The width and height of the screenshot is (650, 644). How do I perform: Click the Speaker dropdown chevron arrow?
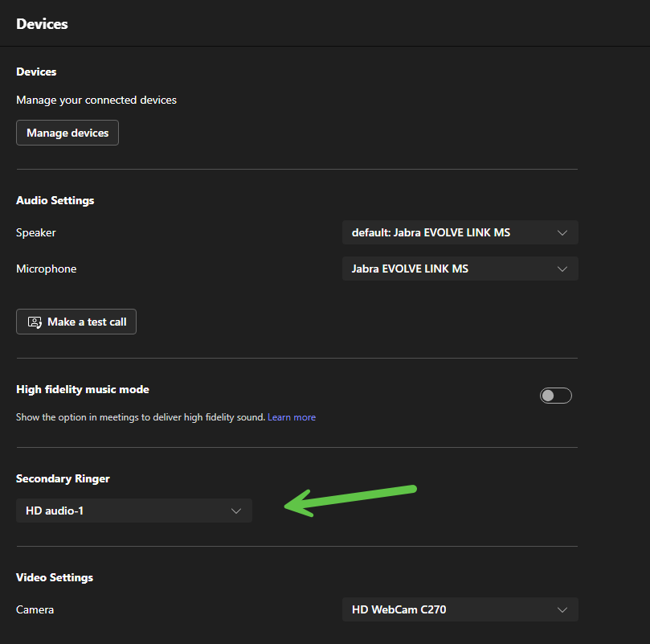[562, 233]
